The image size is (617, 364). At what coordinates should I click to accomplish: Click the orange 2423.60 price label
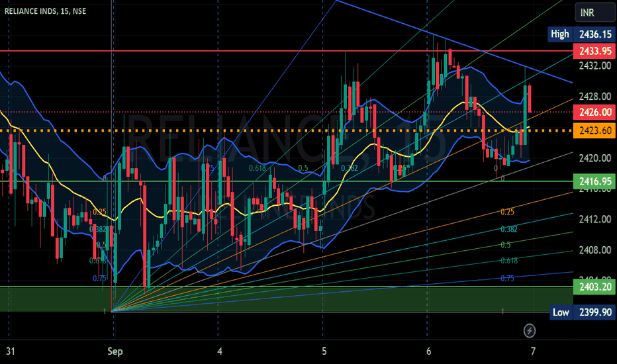coord(593,130)
